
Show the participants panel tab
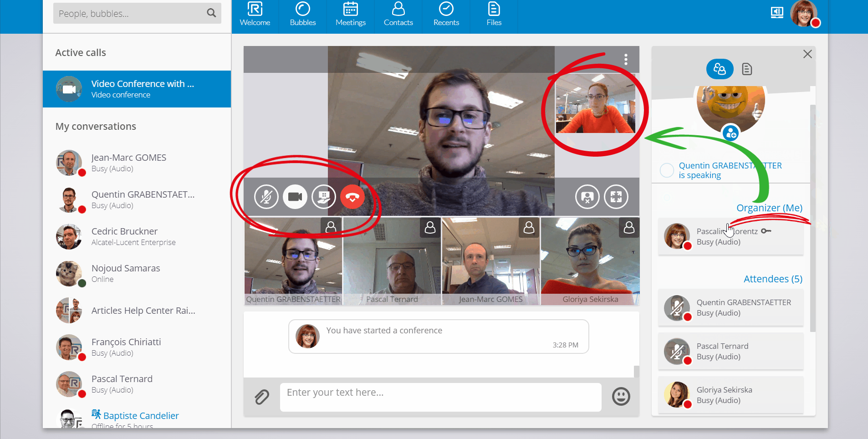pyautogui.click(x=720, y=69)
